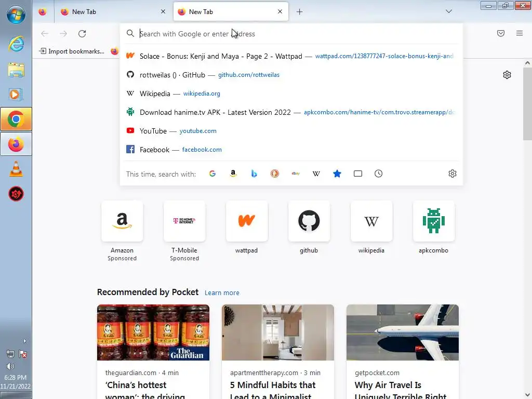Viewport: 532px width, 399px height.
Task: Search history using the clock icon
Action: (x=379, y=174)
